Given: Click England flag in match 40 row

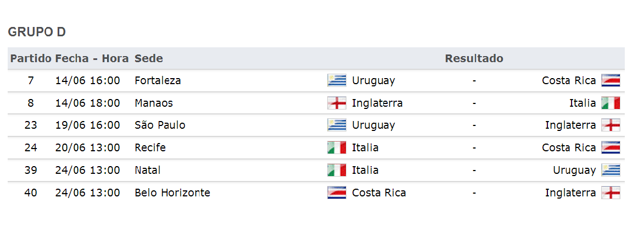Looking at the screenshot, I should pyautogui.click(x=611, y=193).
